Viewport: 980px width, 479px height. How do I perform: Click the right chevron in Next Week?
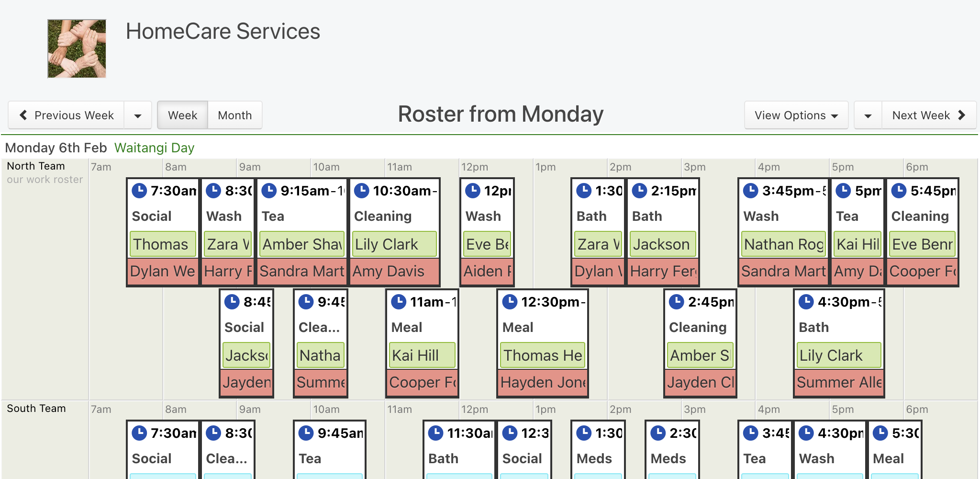[x=961, y=115]
